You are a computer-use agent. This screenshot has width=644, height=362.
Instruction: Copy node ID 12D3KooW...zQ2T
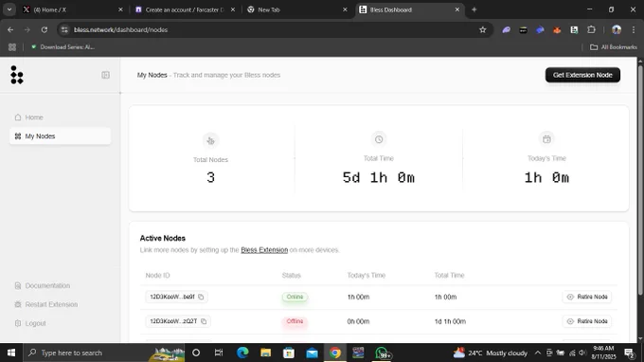click(x=204, y=321)
